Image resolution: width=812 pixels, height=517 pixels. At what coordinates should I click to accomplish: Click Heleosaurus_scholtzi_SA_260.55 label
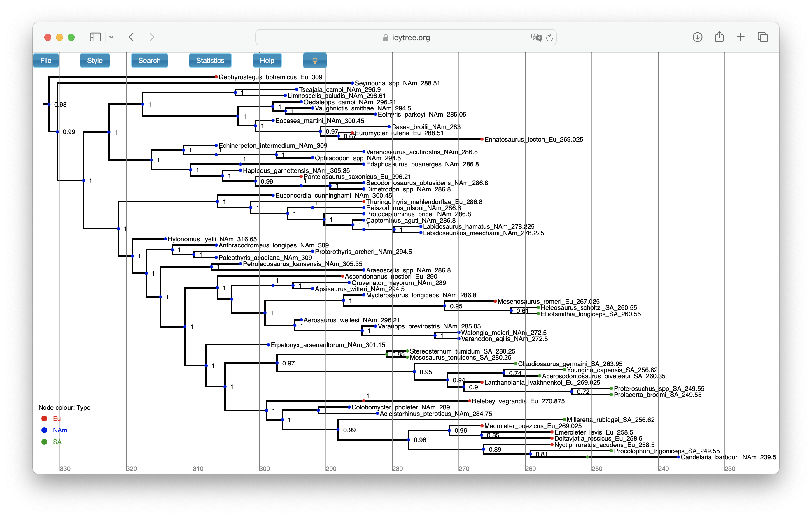pos(589,308)
